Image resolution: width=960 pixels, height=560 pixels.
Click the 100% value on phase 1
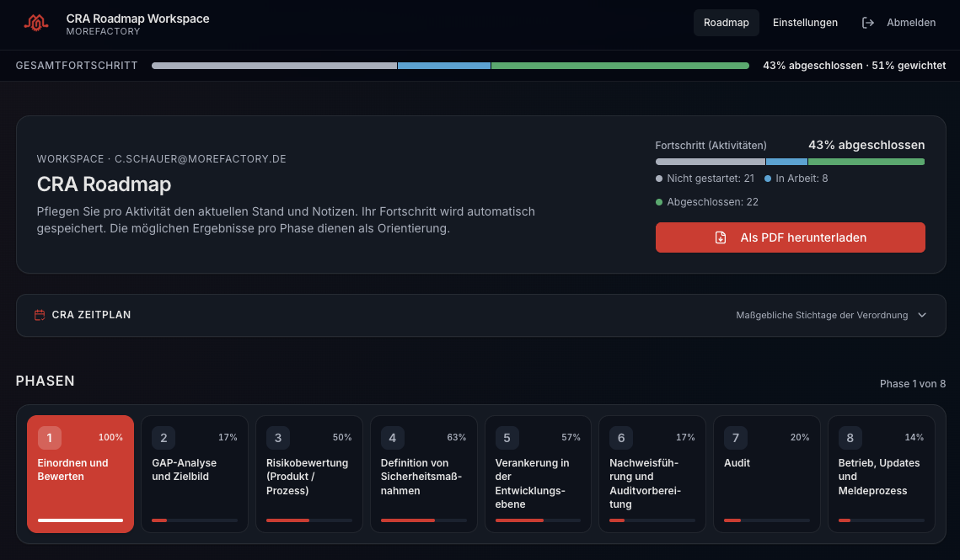[x=110, y=438]
